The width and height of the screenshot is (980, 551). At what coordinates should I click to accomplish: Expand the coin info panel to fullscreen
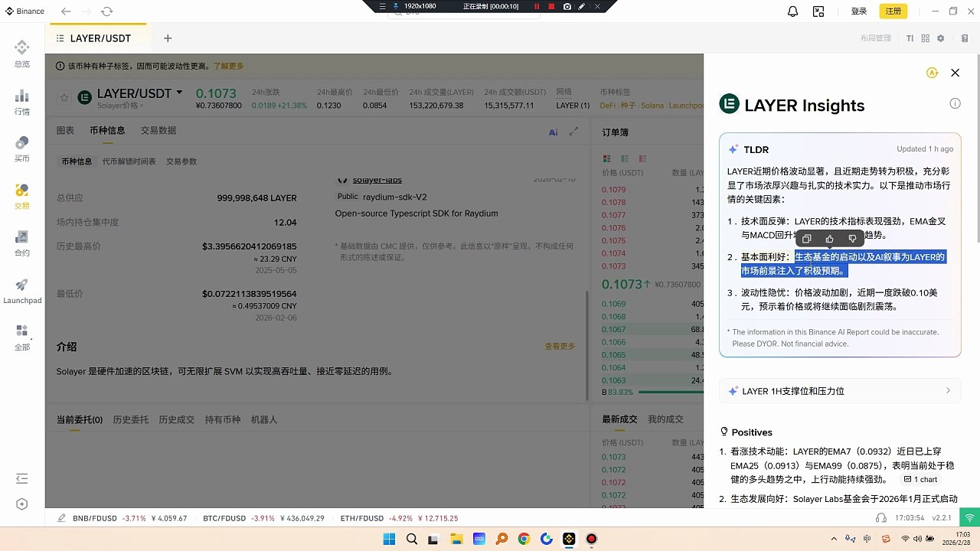[x=573, y=132]
